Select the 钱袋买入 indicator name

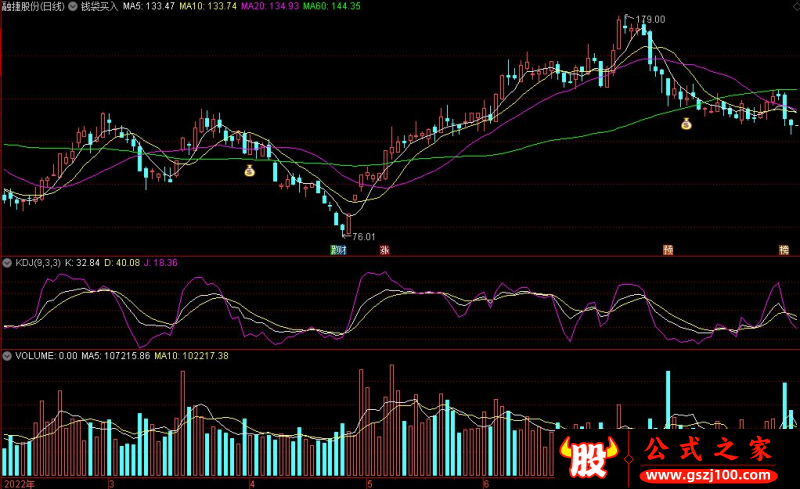coord(99,7)
